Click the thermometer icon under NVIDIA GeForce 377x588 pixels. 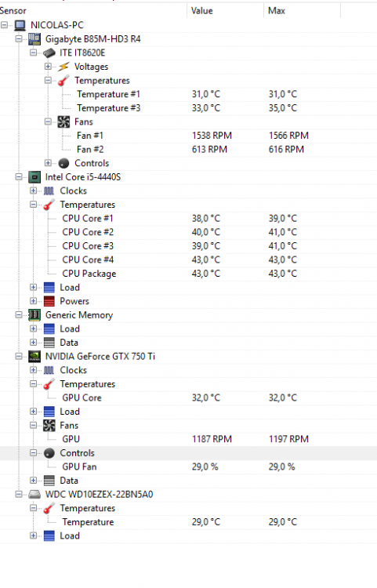[x=49, y=384]
